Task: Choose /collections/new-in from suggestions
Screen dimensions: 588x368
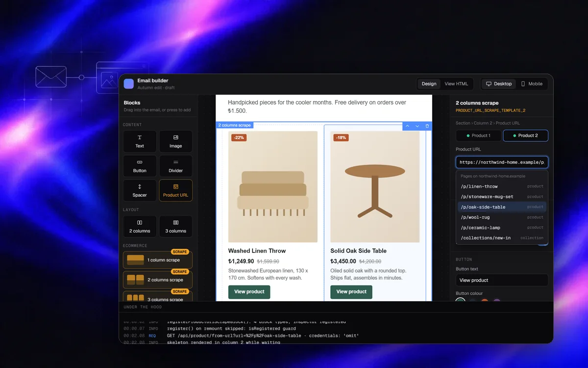Action: [x=502, y=238]
